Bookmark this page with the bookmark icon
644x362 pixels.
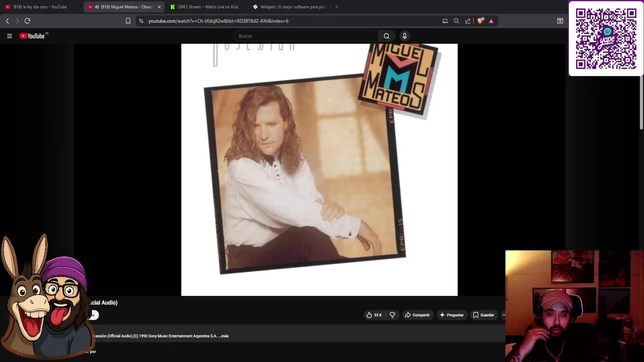point(128,21)
